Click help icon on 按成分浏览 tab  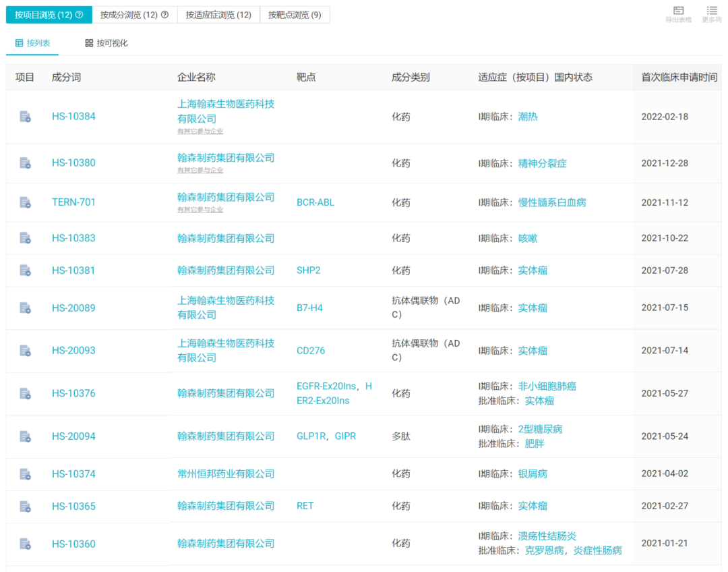(x=164, y=15)
